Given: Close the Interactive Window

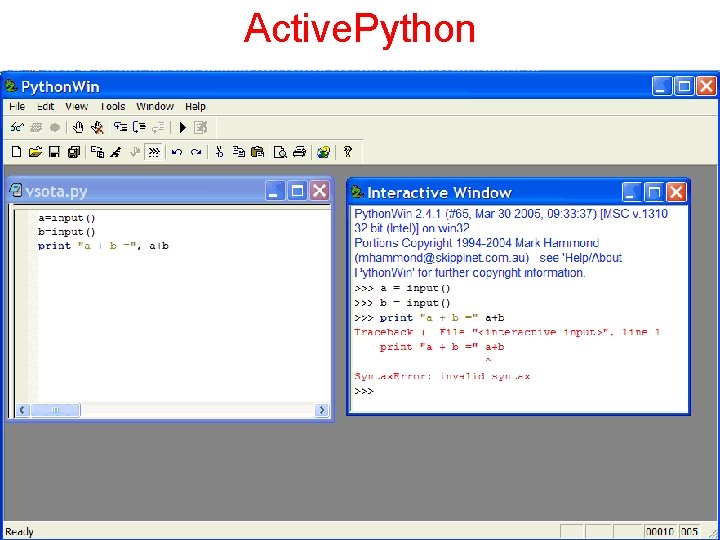Looking at the screenshot, I should 676,192.
